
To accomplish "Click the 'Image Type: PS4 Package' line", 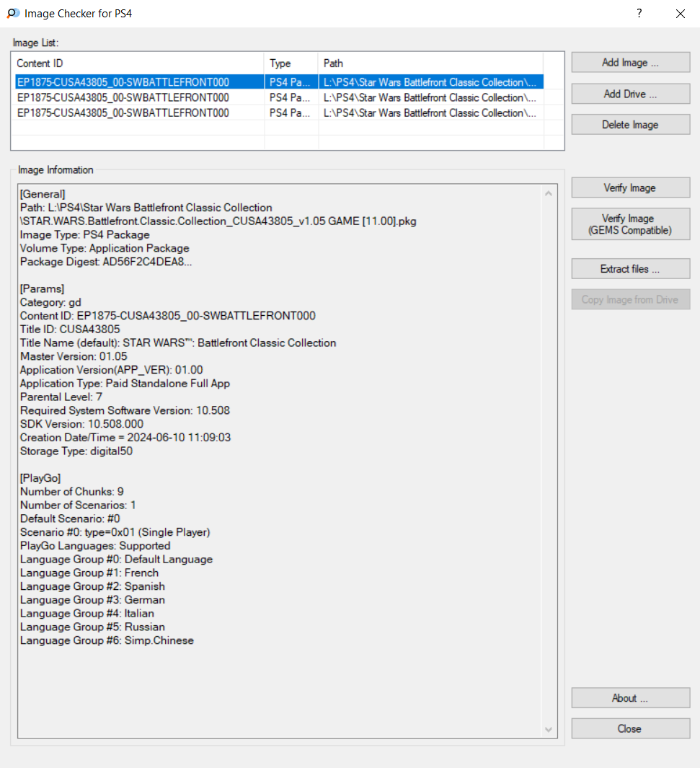I will point(84,234).
